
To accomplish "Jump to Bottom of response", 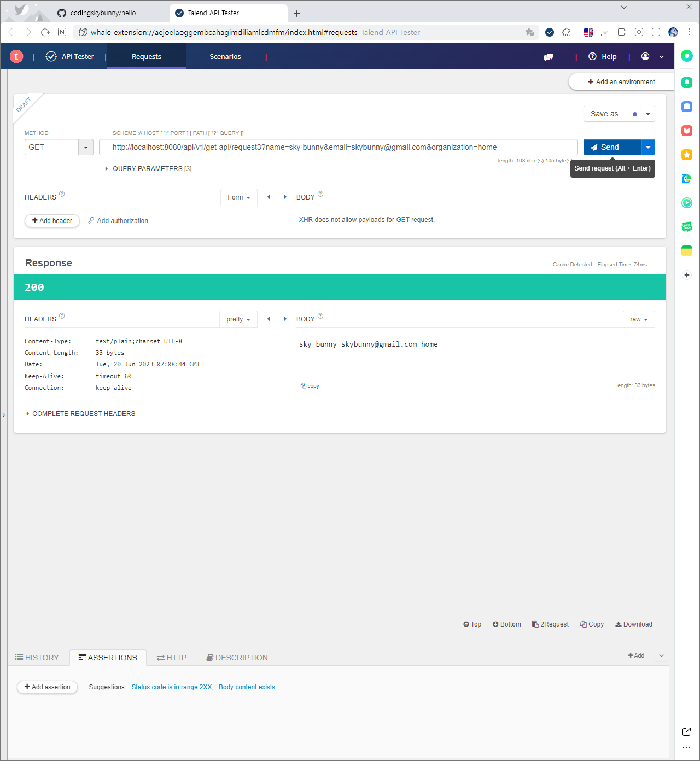I will (x=507, y=624).
